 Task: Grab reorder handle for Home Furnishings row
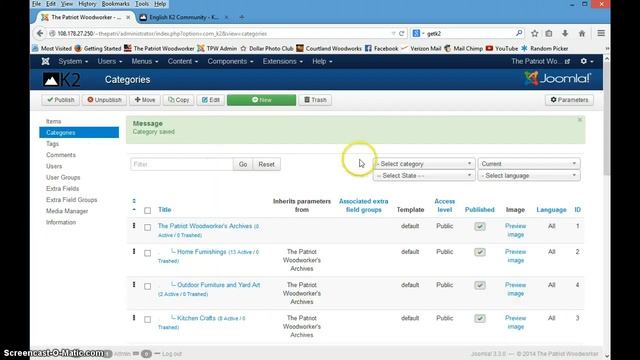pos(134,251)
